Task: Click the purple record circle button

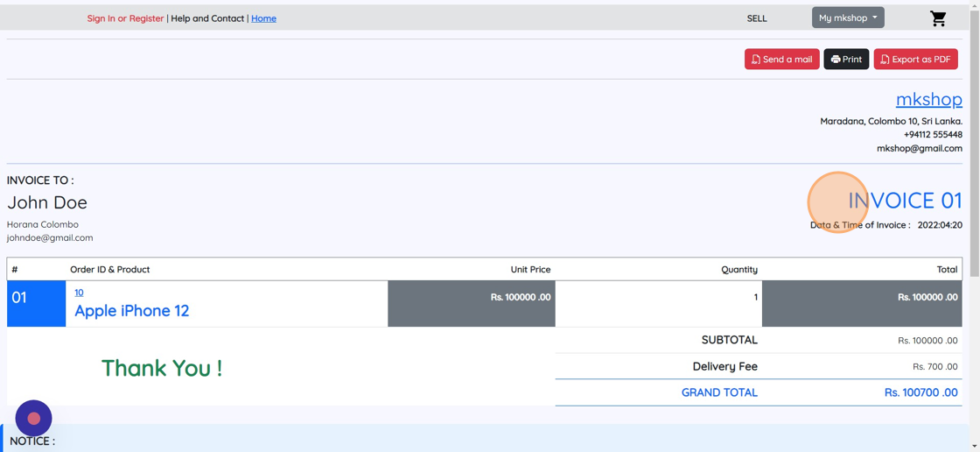Action: [x=33, y=418]
